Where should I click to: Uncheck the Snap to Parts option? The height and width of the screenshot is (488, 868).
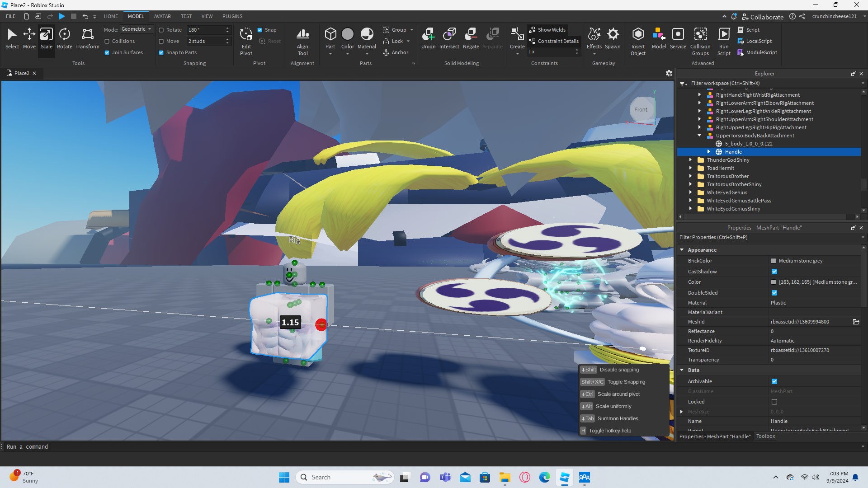161,52
